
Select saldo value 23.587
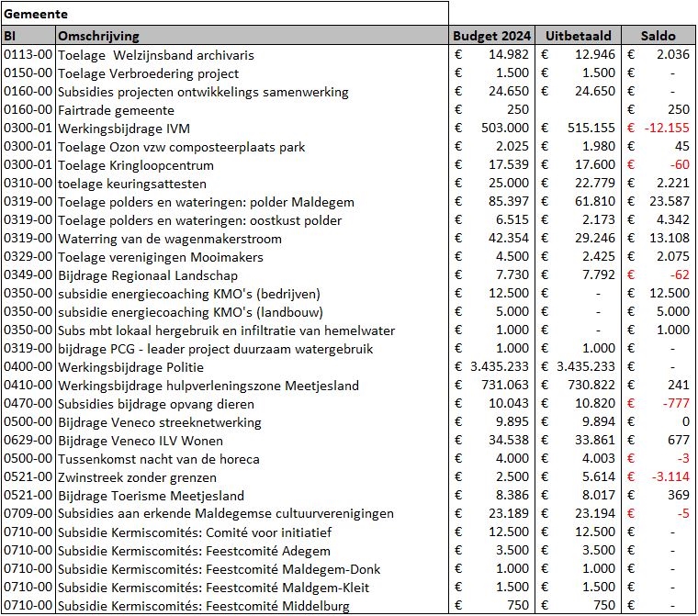click(670, 202)
